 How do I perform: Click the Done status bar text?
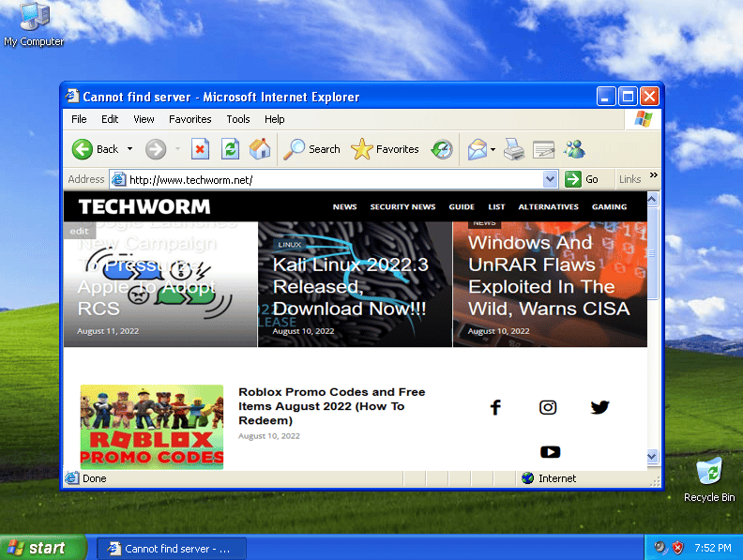(95, 478)
